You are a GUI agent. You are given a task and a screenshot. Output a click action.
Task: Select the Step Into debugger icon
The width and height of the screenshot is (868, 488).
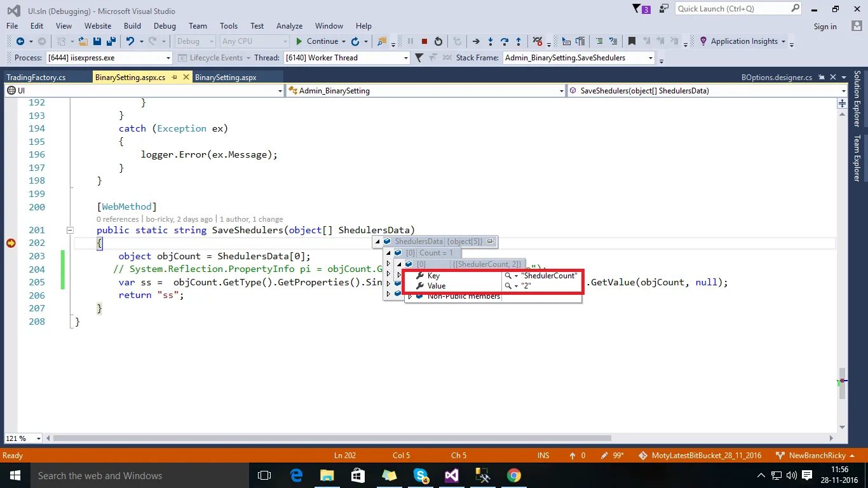pos(491,41)
